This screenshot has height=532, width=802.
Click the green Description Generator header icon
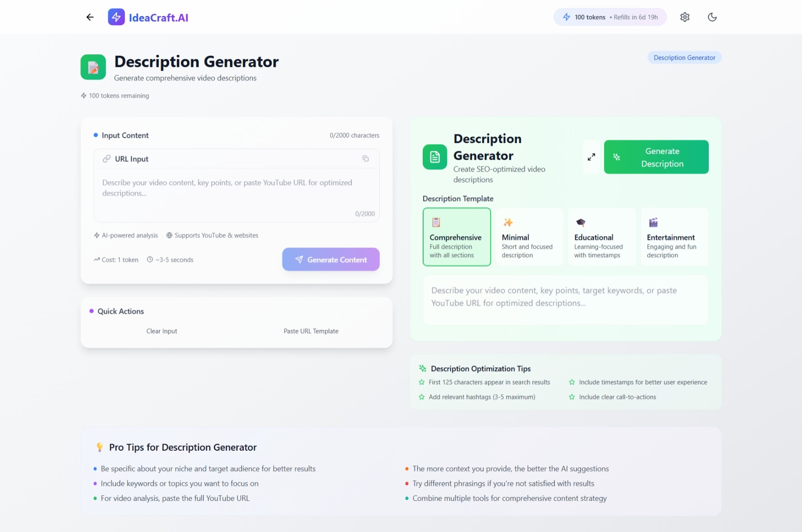pyautogui.click(x=93, y=67)
